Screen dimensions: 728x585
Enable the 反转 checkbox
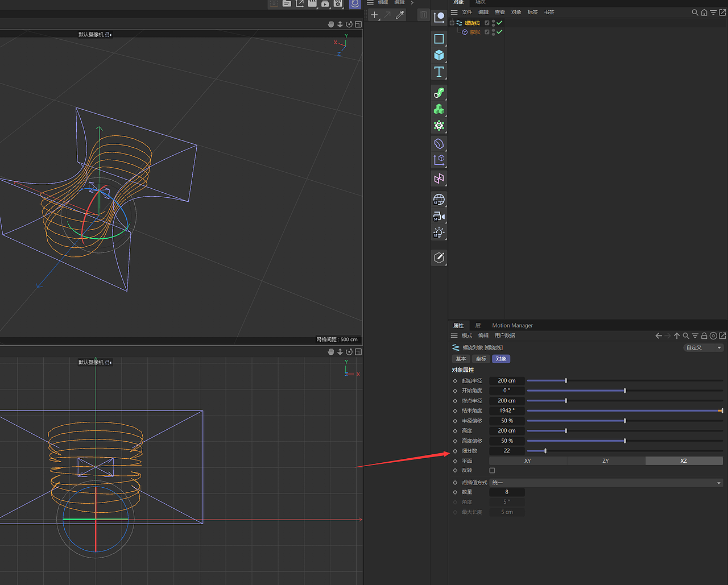pyautogui.click(x=492, y=470)
